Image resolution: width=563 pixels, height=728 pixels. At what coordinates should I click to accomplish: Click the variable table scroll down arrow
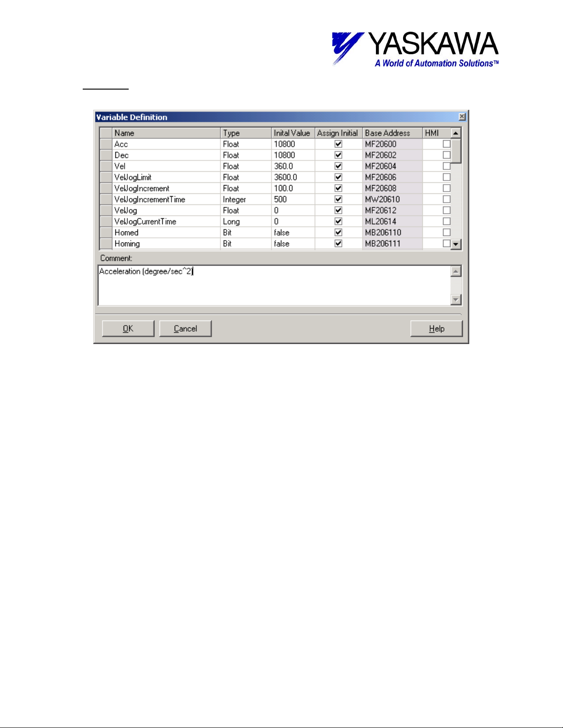click(x=456, y=244)
